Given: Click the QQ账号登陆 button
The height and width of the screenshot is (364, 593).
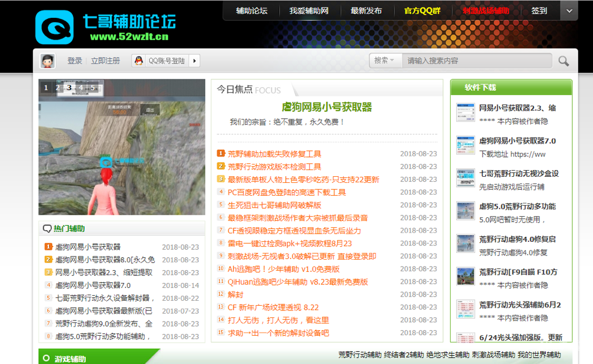Looking at the screenshot, I should [166, 61].
